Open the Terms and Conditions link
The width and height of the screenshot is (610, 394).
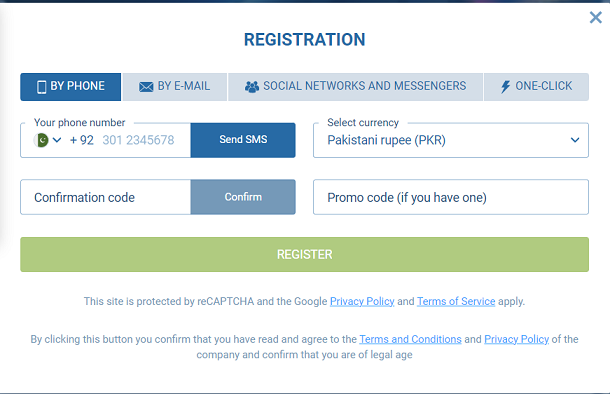pyautogui.click(x=410, y=339)
